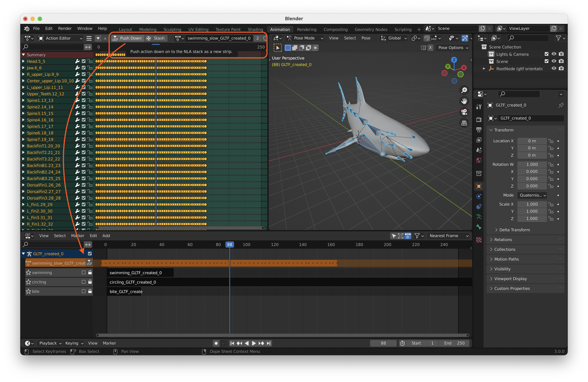Click the Stash action button

click(x=156, y=38)
